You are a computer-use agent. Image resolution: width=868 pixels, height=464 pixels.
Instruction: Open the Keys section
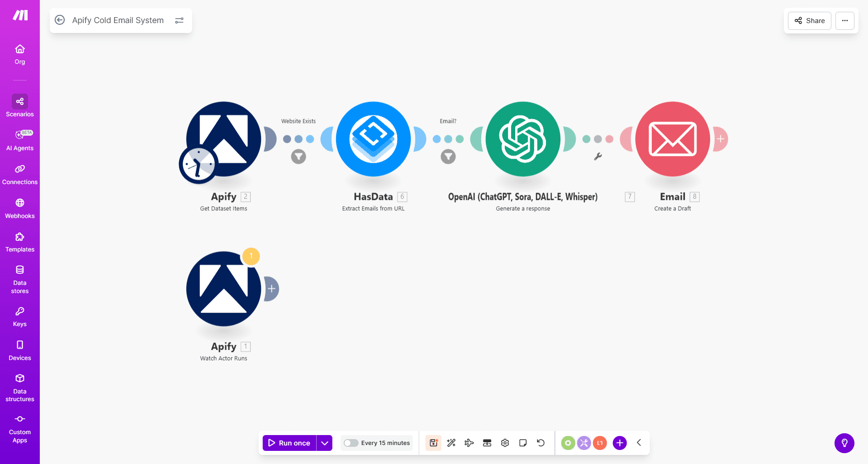point(20,317)
